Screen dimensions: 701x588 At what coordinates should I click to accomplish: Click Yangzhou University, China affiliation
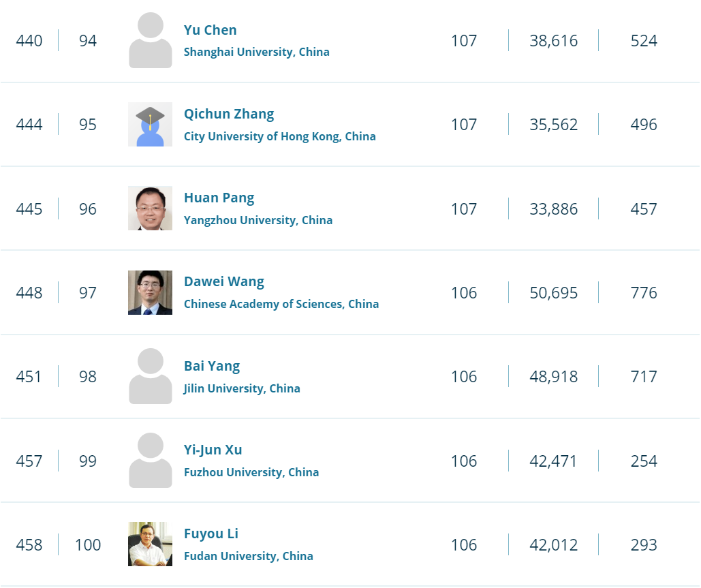[x=258, y=220]
